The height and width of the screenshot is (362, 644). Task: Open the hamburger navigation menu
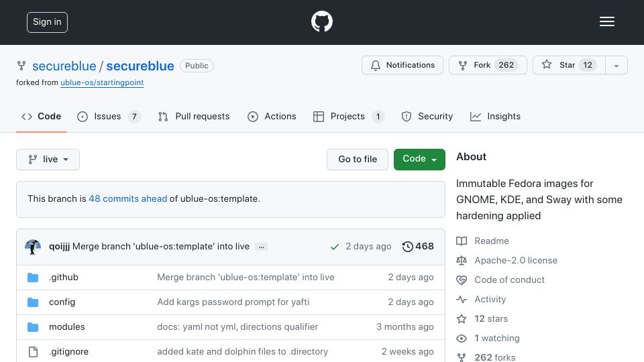pyautogui.click(x=606, y=21)
